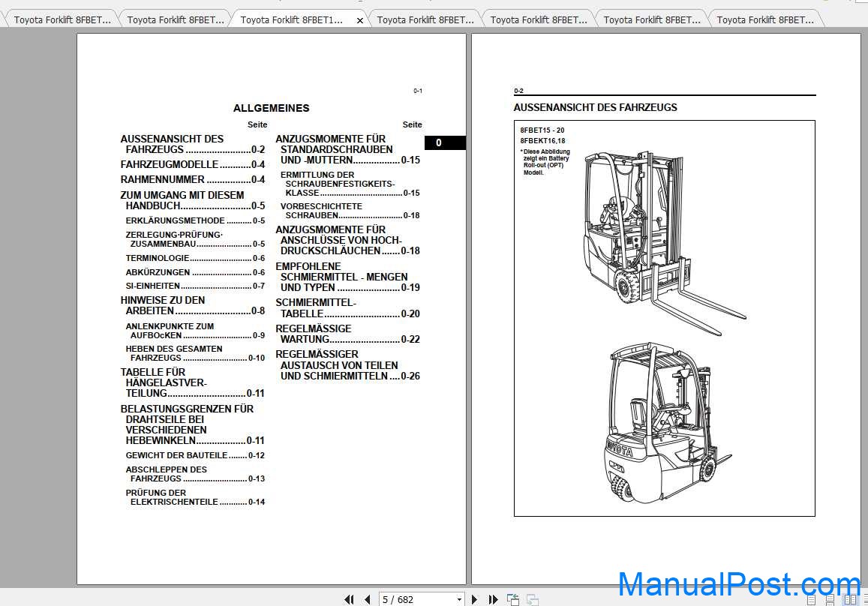Click the BELASTUNGSGRENZEN FÜR DRAHTSEILE entry
The width and height of the screenshot is (868, 606).
point(193,424)
